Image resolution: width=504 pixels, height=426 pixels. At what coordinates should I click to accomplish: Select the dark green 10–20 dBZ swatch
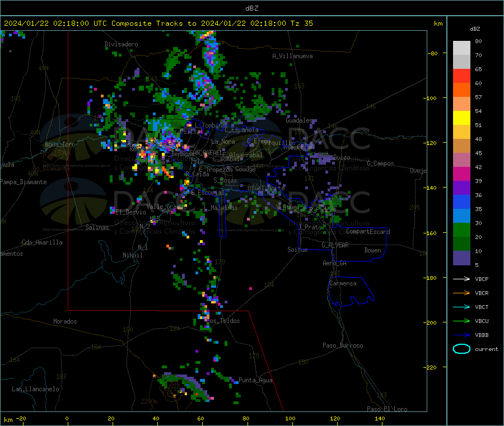pyautogui.click(x=461, y=244)
